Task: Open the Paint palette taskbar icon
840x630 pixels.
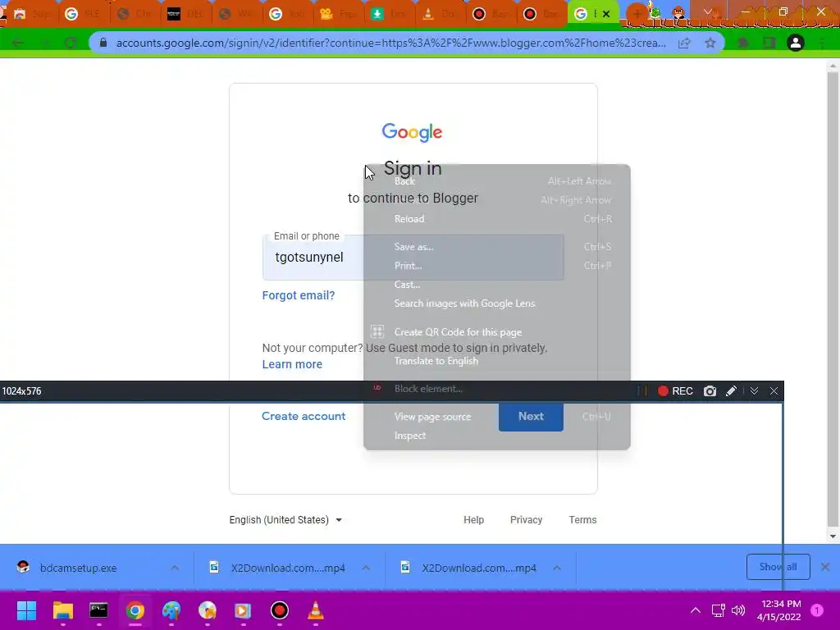Action: coord(171,610)
